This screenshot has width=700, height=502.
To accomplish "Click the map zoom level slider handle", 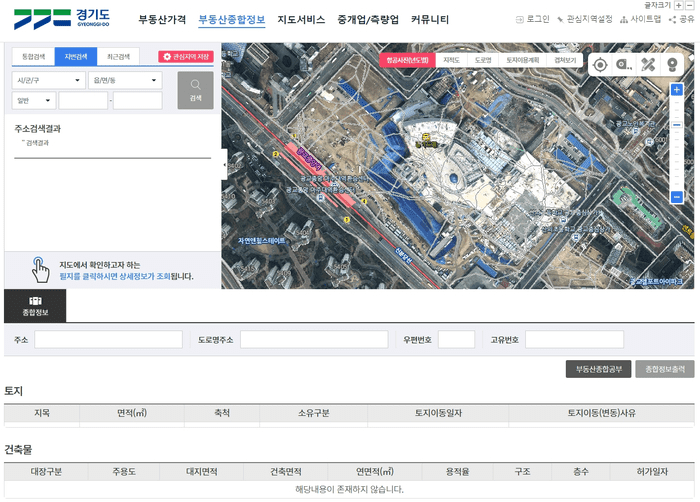I will click(x=677, y=125).
